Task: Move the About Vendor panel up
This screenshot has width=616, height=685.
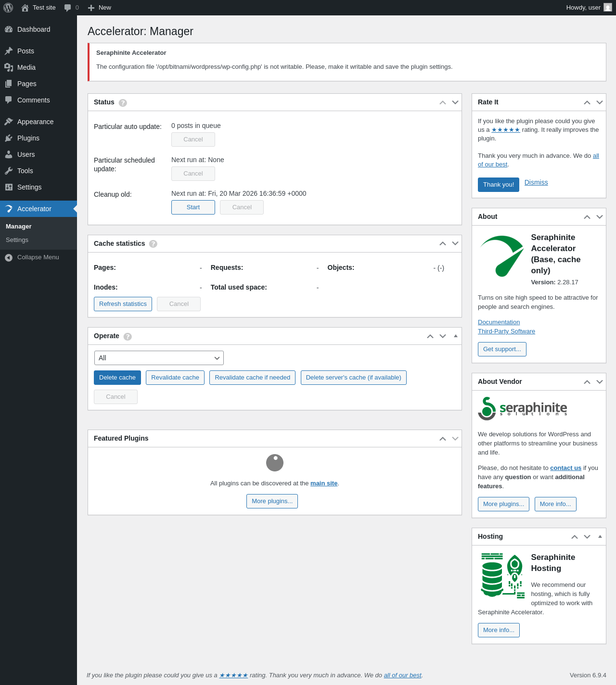Action: pyautogui.click(x=587, y=382)
